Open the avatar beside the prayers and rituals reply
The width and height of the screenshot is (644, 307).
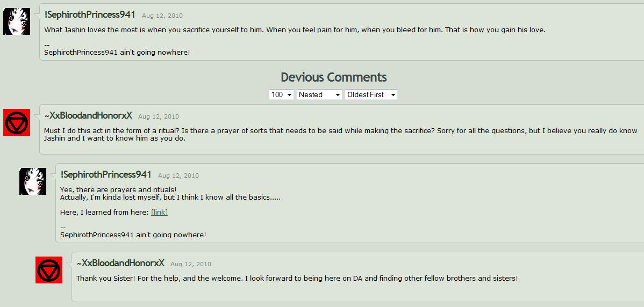tap(33, 181)
